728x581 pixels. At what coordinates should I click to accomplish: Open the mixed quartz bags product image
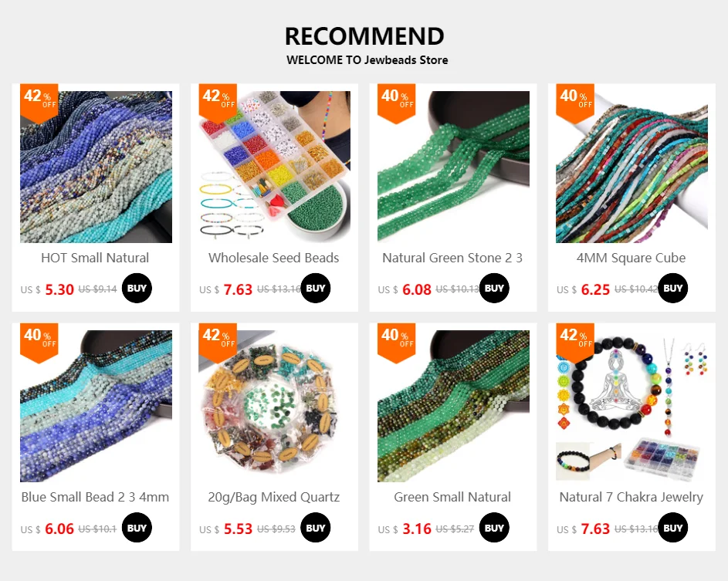pos(274,406)
